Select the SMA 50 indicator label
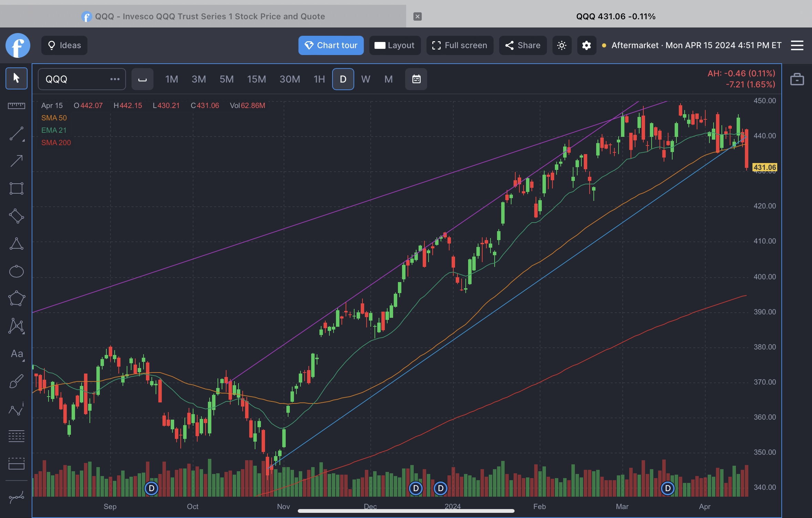This screenshot has height=518, width=812. [x=54, y=118]
